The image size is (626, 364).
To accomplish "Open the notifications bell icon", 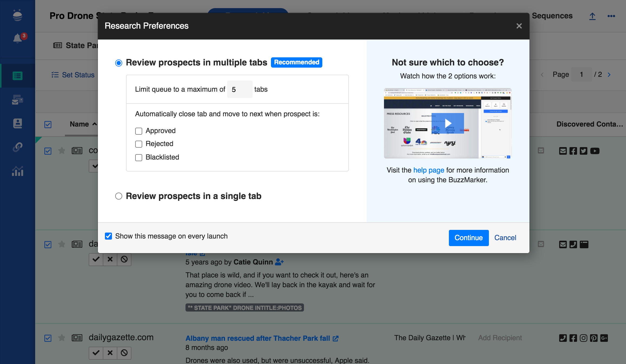I will (18, 38).
